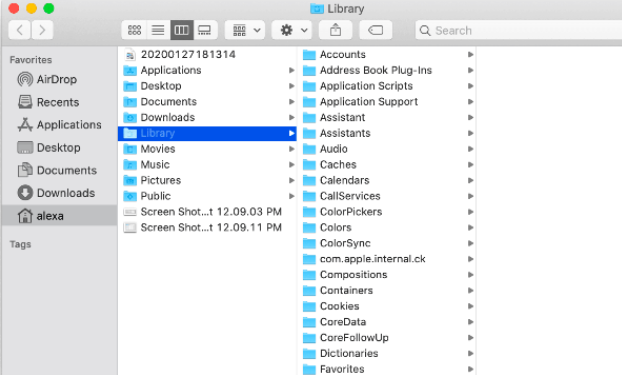This screenshot has width=625, height=375.
Task: Switch to gallery view button
Action: pyautogui.click(x=205, y=30)
